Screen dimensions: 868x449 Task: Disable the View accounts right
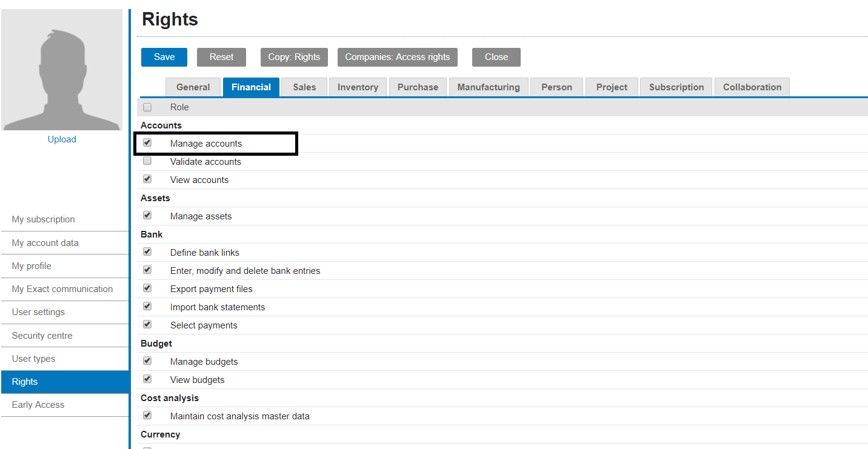tap(147, 179)
